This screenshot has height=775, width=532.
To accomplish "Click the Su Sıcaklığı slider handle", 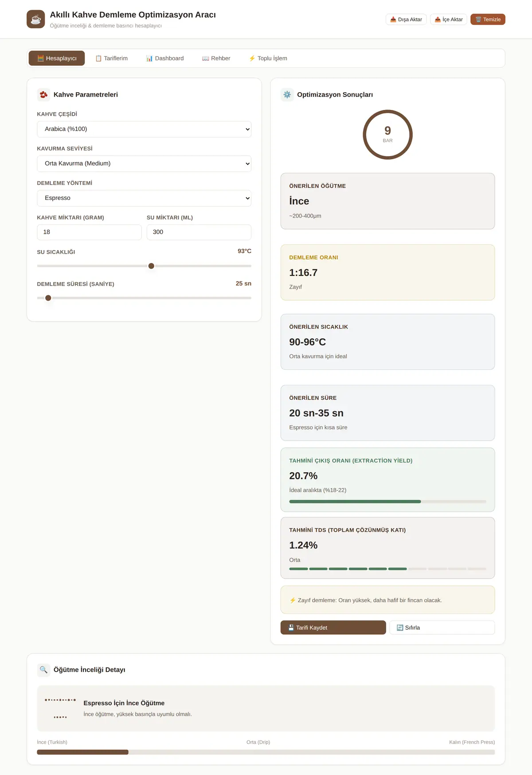I will pyautogui.click(x=151, y=266).
